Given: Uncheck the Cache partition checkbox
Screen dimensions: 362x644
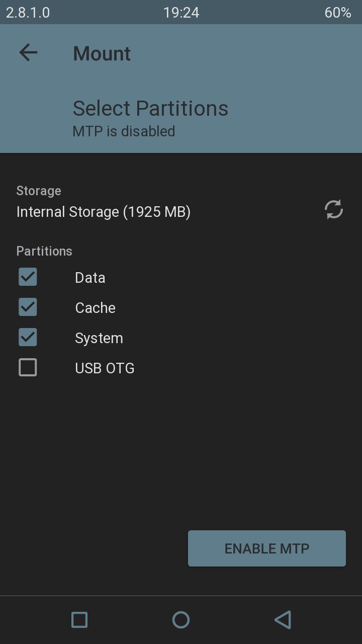Looking at the screenshot, I should (x=28, y=307).
